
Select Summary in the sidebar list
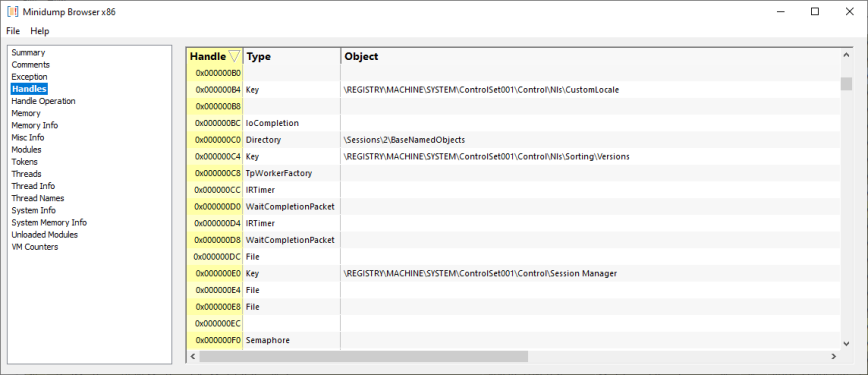[x=28, y=53]
